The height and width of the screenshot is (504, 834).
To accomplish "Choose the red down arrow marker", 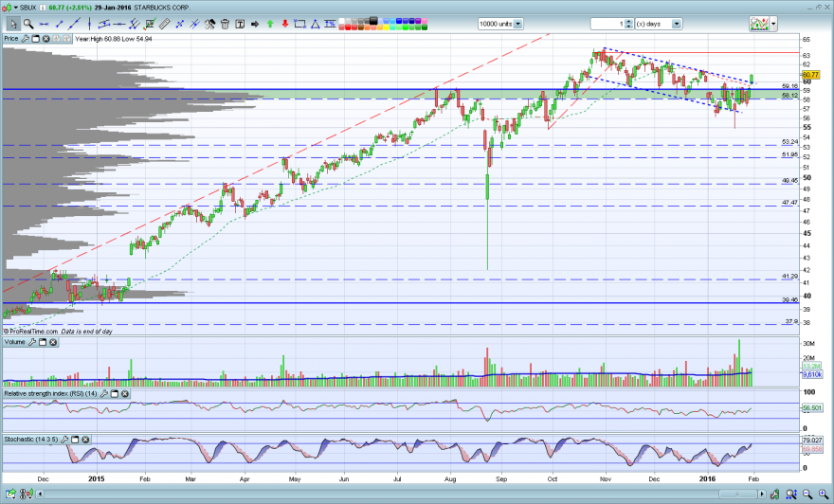I will pos(285,24).
